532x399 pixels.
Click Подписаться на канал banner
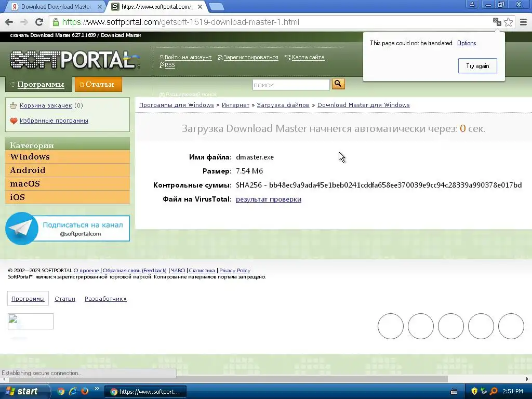68,229
